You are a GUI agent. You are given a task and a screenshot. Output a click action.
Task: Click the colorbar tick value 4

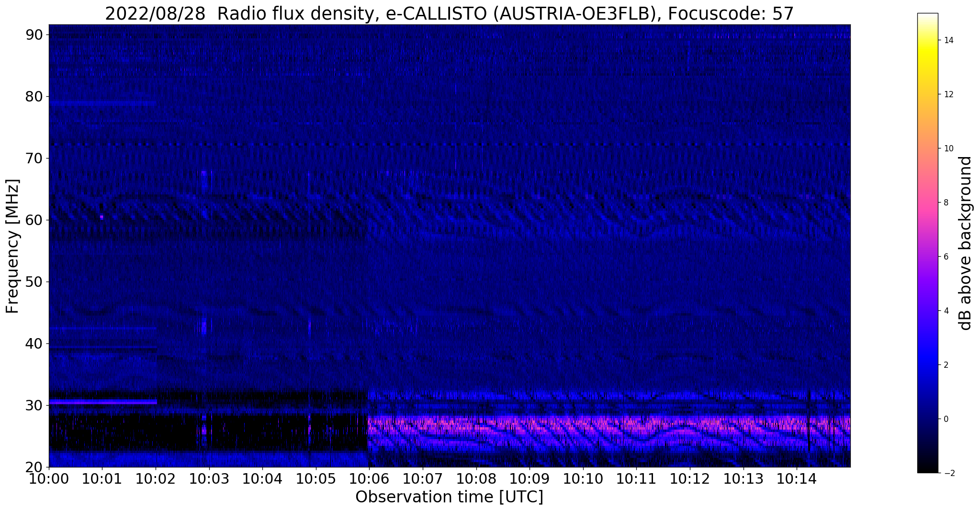[946, 311]
